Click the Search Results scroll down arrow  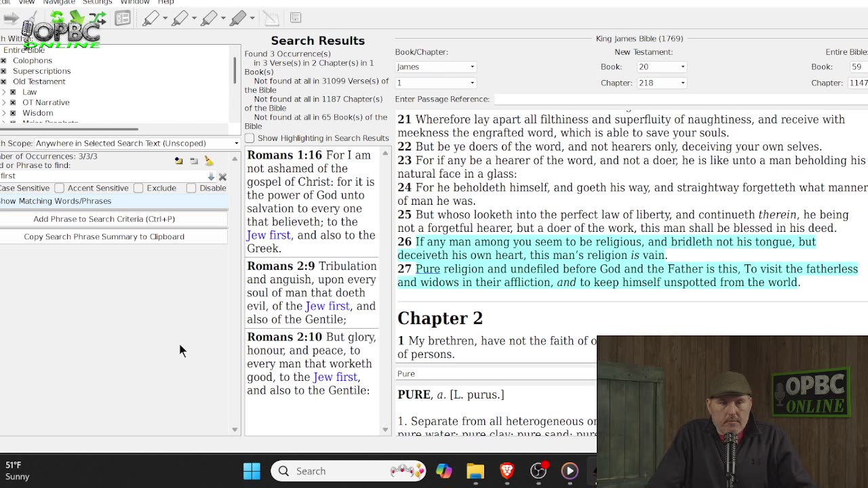pyautogui.click(x=385, y=430)
